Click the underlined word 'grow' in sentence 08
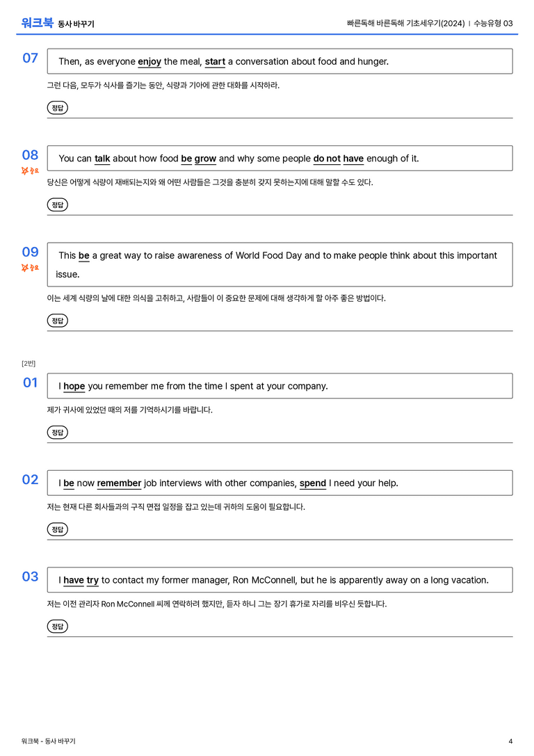This screenshot has width=534, height=756. 205,159
